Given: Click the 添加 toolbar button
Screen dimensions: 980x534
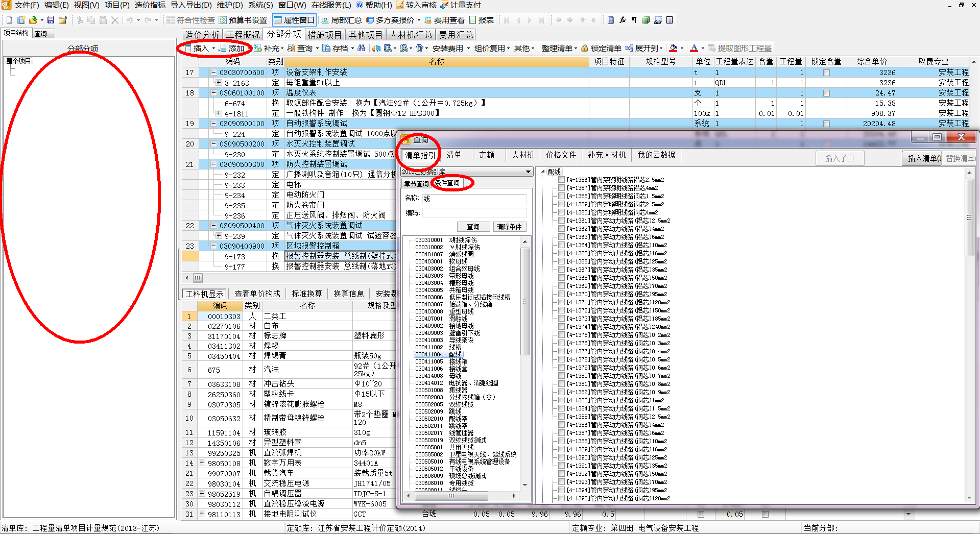Looking at the screenshot, I should tap(232, 48).
